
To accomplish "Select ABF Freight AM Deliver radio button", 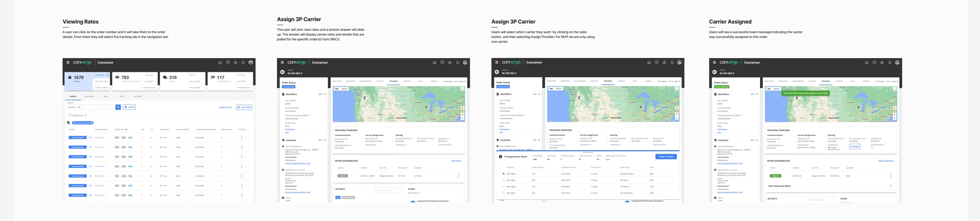I will tap(504, 180).
